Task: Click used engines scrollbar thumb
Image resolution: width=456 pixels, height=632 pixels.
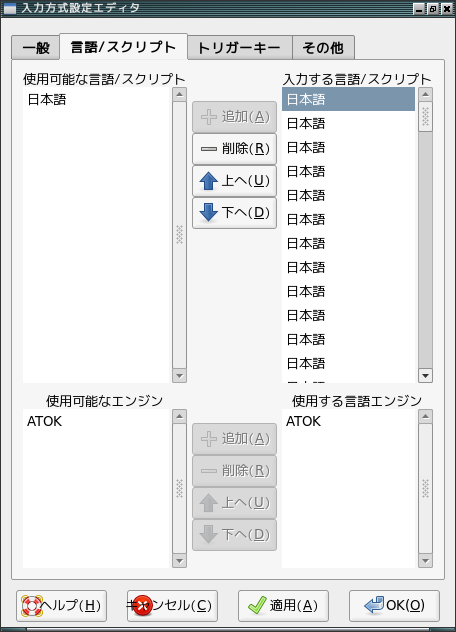Action: [x=425, y=489]
